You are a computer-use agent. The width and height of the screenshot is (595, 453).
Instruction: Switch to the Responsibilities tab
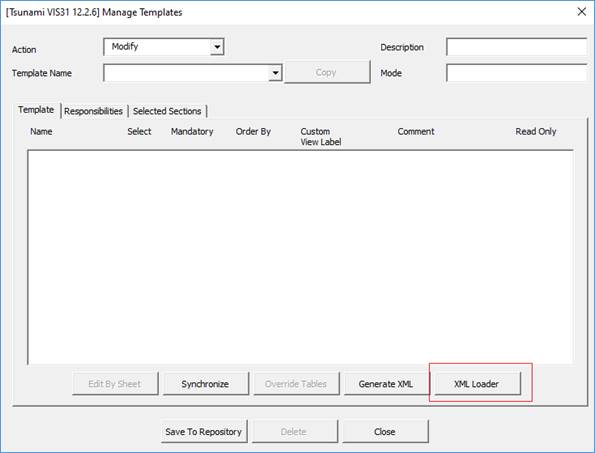tap(93, 111)
